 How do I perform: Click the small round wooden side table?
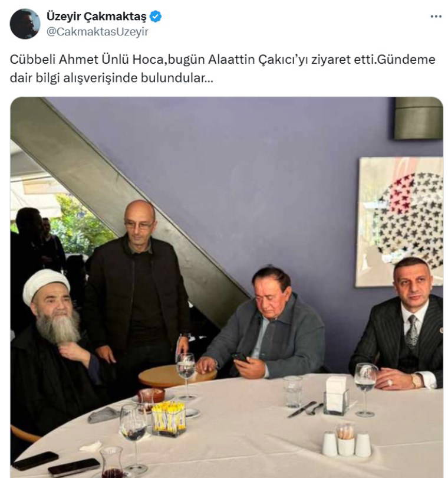pos(177,376)
